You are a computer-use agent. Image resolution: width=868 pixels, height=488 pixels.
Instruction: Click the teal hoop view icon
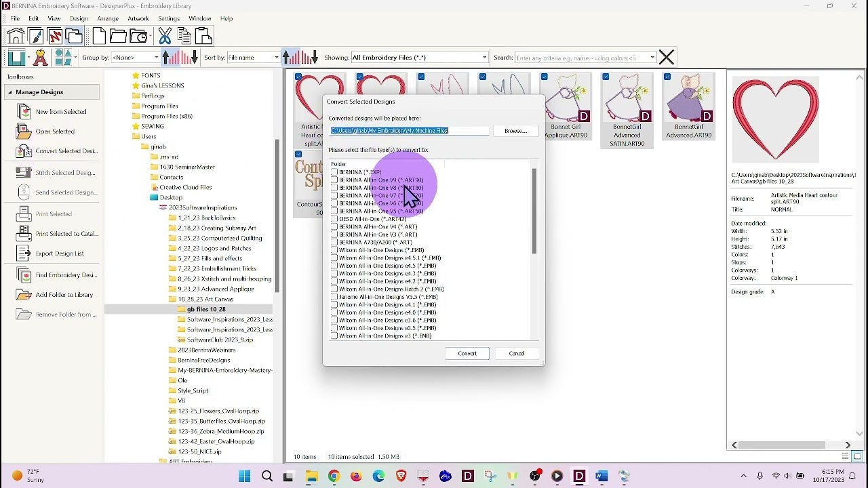pos(18,58)
